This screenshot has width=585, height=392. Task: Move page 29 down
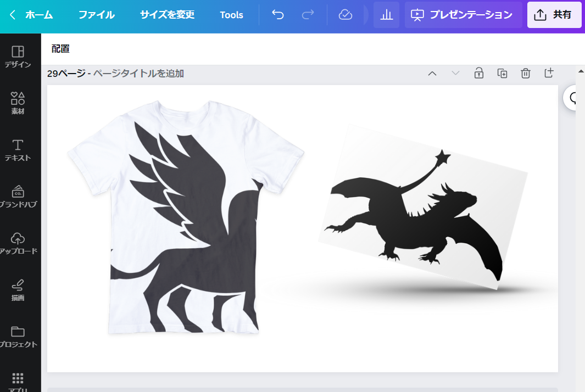[x=455, y=73]
